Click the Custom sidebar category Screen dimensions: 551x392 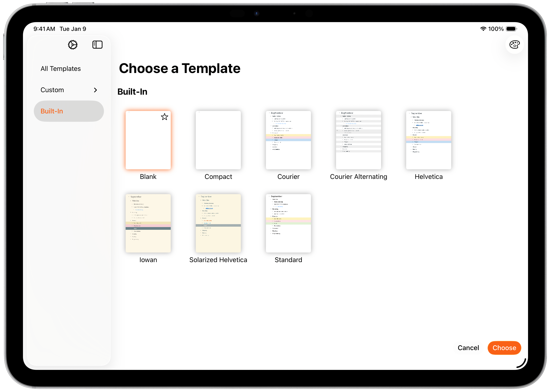click(52, 90)
